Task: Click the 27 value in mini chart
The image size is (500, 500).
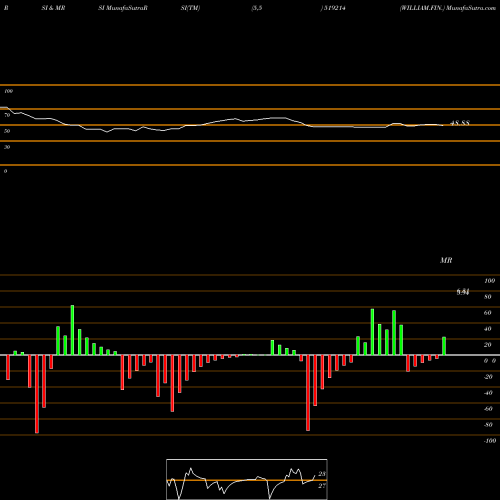Action: pyautogui.click(x=322, y=486)
